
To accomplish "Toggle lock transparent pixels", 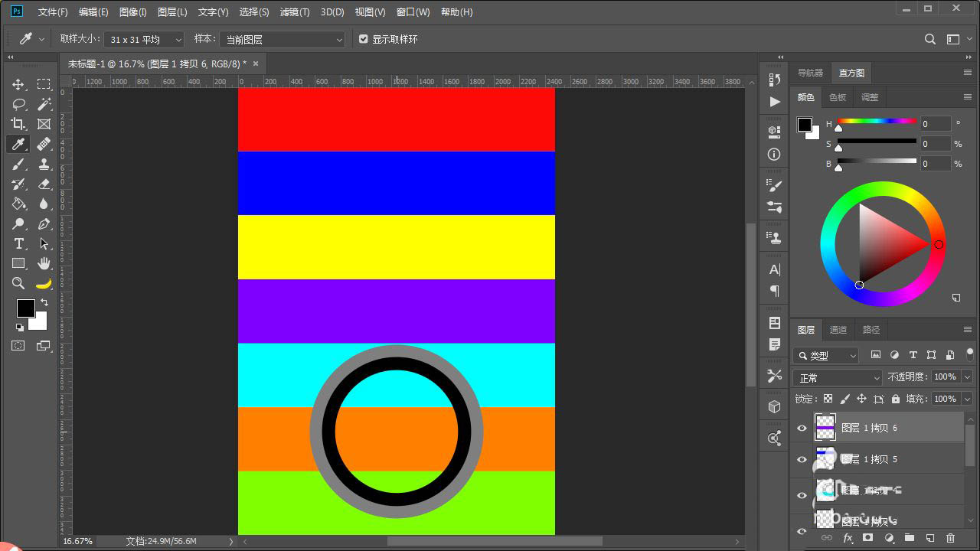I will pos(828,399).
